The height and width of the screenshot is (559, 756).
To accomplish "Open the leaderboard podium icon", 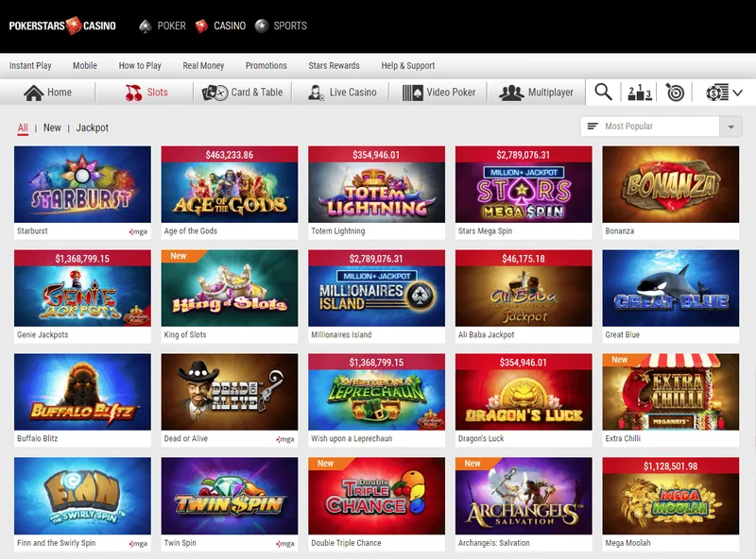I will coord(640,92).
